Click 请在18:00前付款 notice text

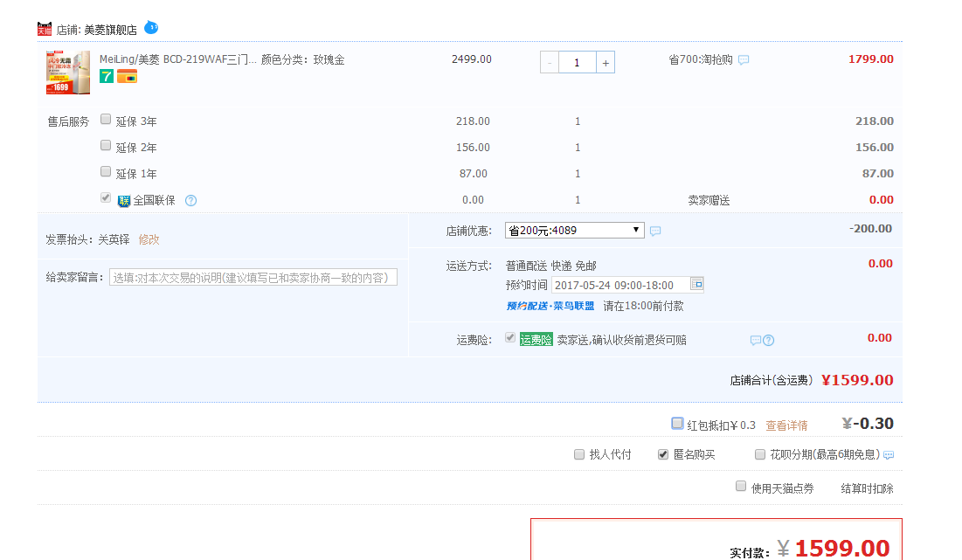pyautogui.click(x=644, y=306)
